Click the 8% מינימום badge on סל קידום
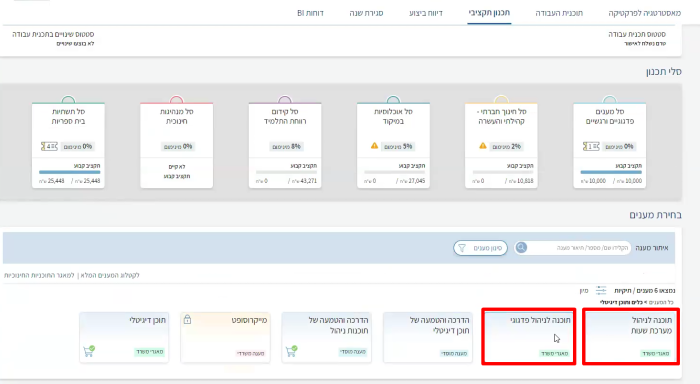Viewport: 700px width, 384px height. tap(286, 146)
